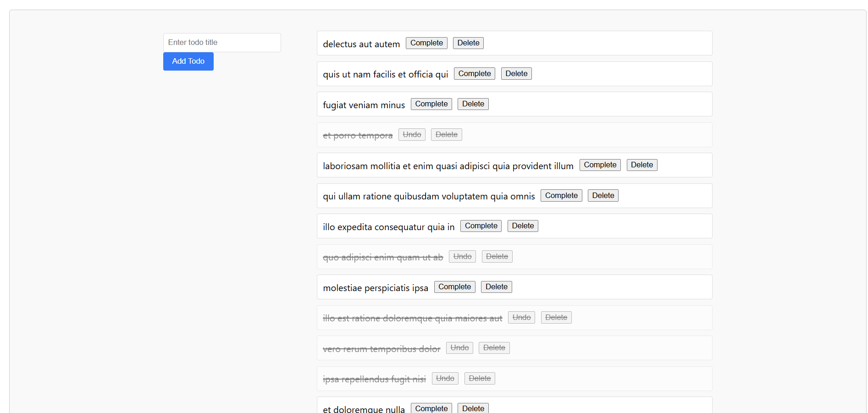Screen dimensions: 868x413
Task: Delete the "delectus aut autem" todo
Action: 468,43
